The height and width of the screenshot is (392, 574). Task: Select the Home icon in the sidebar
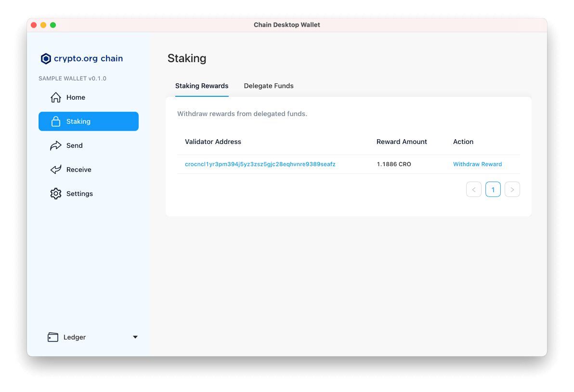click(56, 97)
